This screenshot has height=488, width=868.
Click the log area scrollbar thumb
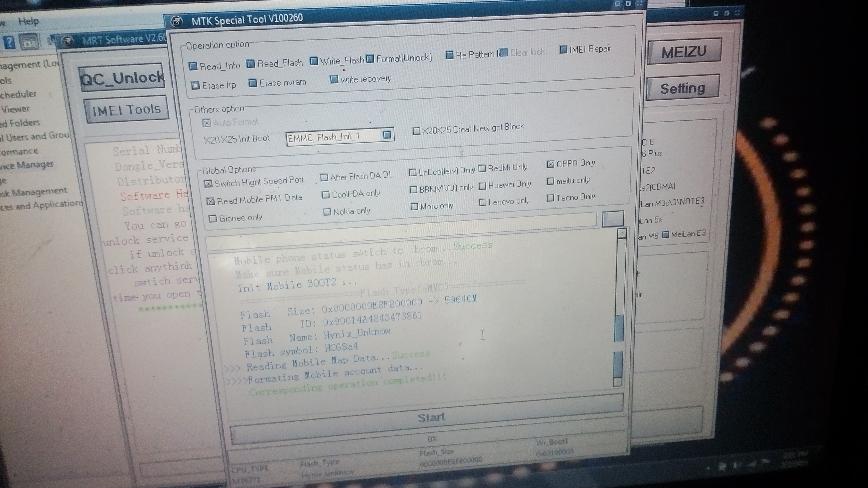click(x=619, y=328)
